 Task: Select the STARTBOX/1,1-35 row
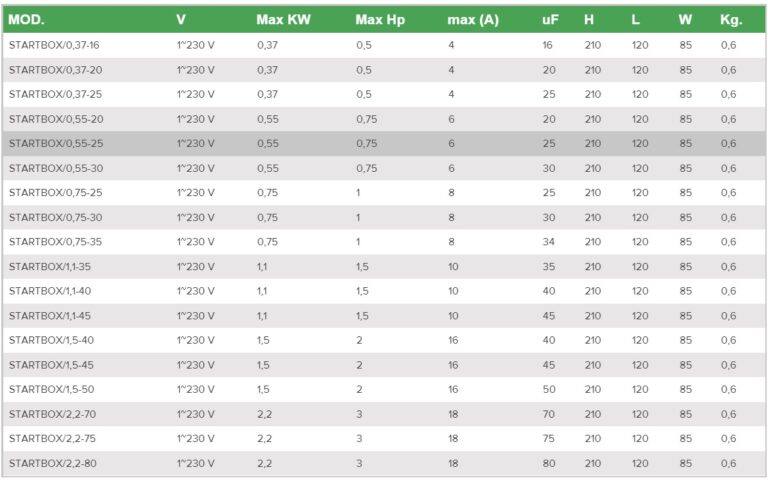pos(384,266)
